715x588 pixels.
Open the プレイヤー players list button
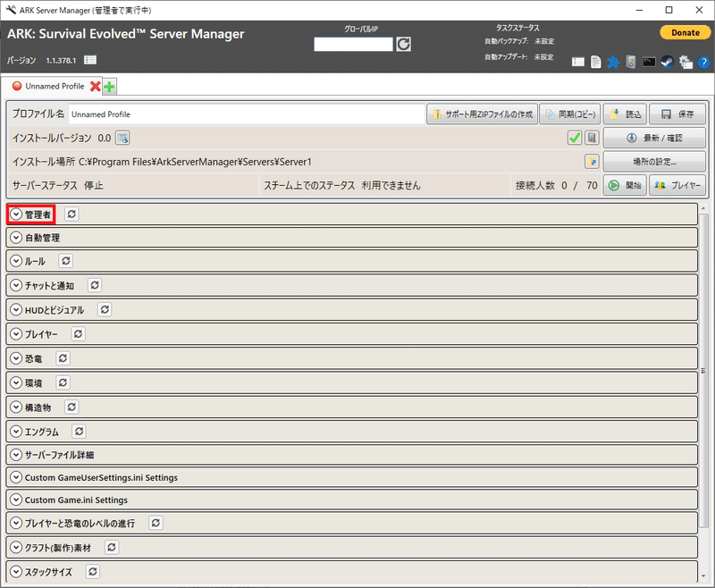pos(677,185)
